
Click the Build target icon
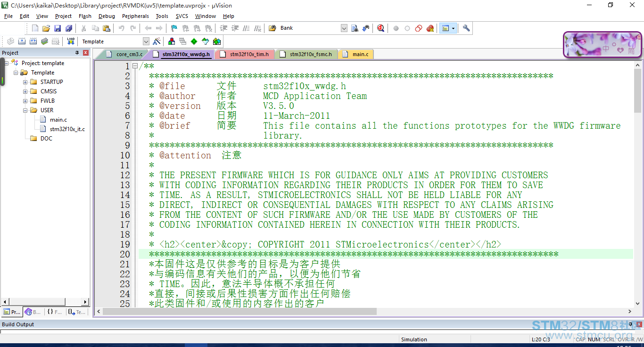click(x=22, y=41)
